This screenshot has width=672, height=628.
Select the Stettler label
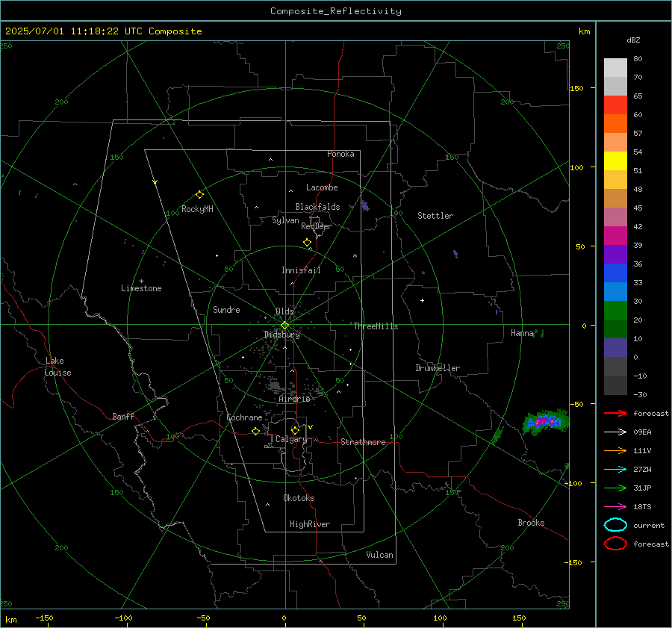pos(435,216)
